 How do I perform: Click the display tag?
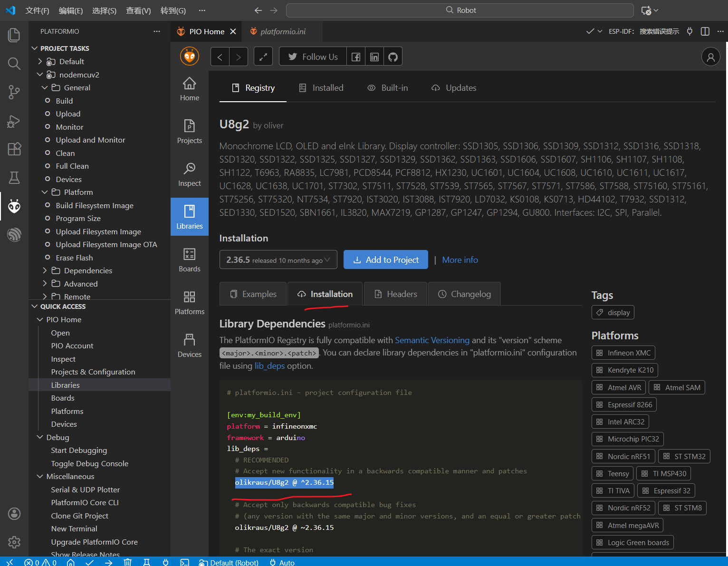click(x=613, y=313)
